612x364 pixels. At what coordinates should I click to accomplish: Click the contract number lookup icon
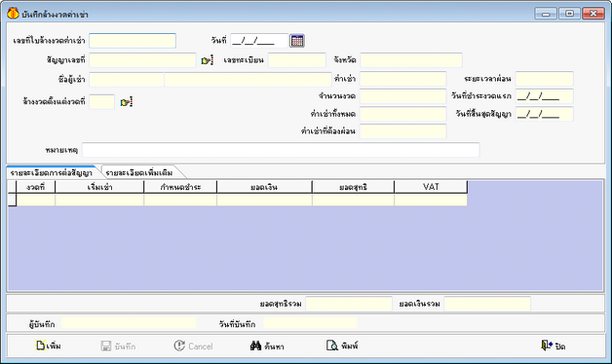(207, 60)
